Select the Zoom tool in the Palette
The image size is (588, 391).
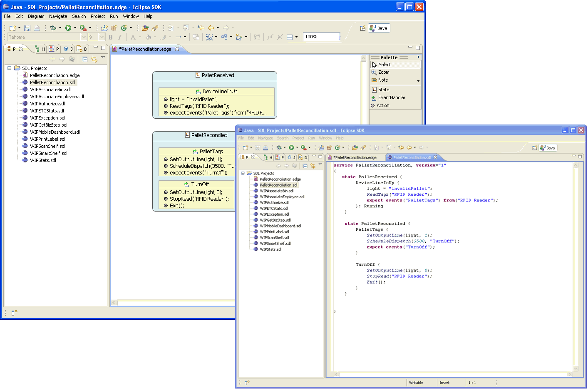tap(383, 72)
